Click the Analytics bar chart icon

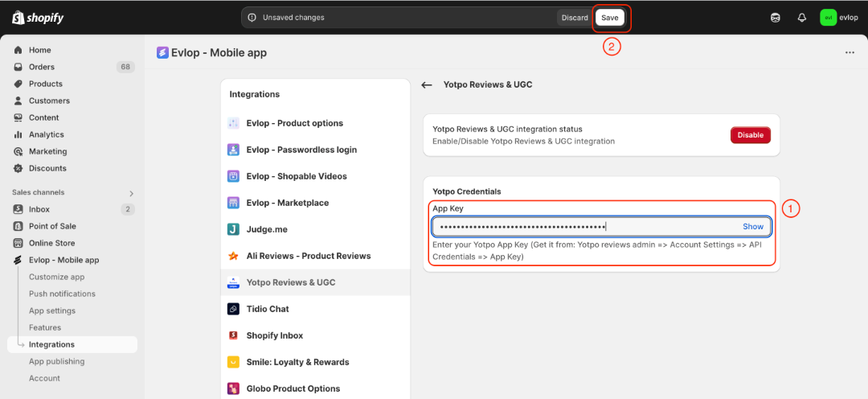[x=18, y=134]
